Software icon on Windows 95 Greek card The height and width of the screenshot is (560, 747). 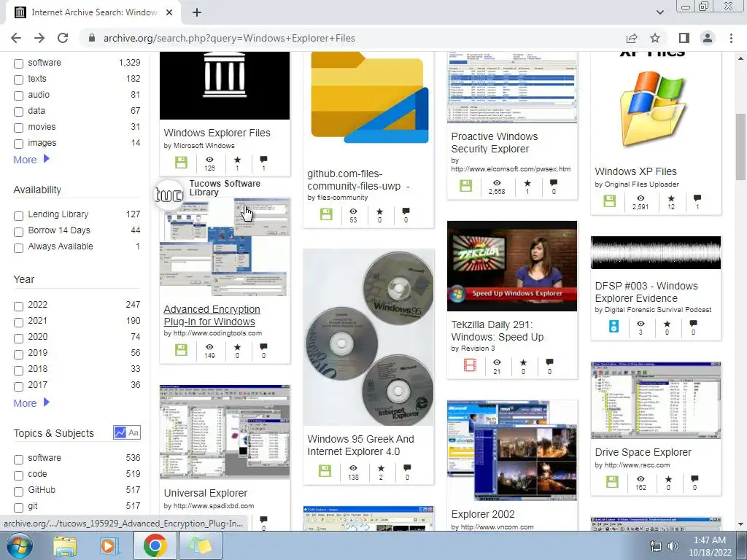click(x=325, y=471)
